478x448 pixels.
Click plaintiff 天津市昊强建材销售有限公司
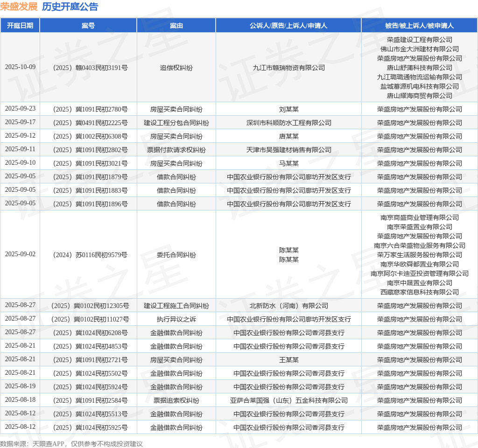(288, 150)
